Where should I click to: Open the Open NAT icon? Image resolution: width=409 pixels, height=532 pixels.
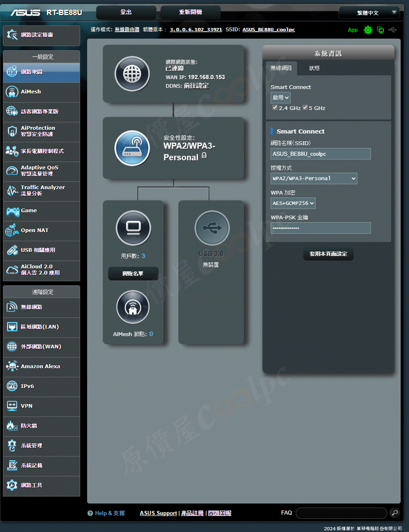pos(12,230)
